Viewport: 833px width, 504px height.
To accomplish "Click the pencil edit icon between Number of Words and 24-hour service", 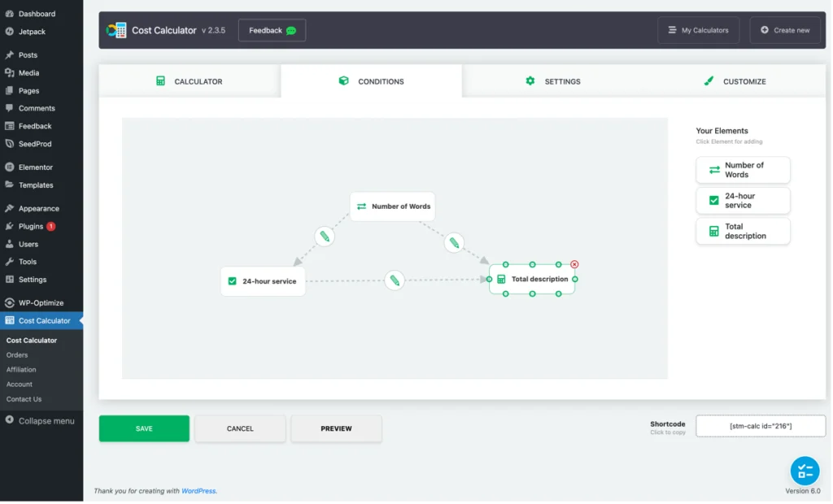I will pos(325,237).
